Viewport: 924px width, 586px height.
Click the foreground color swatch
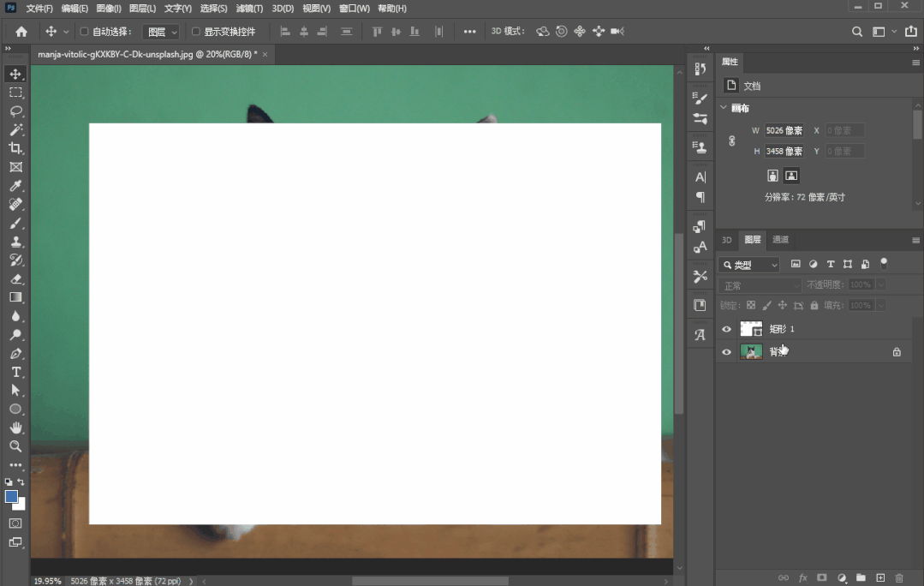11,496
